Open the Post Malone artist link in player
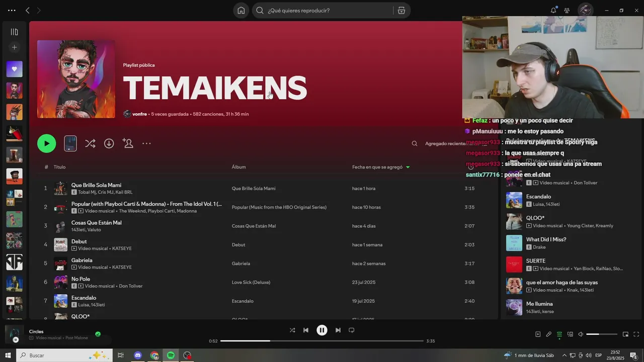644x362 pixels. point(76,338)
